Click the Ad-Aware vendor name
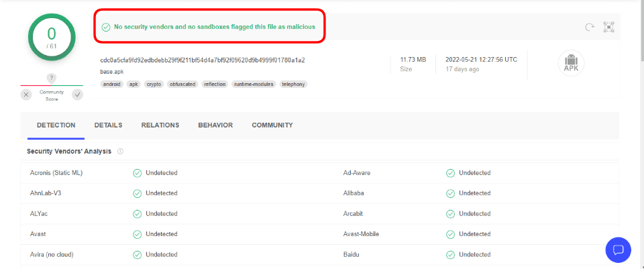Viewport: 644px width, 269px height. tap(357, 173)
